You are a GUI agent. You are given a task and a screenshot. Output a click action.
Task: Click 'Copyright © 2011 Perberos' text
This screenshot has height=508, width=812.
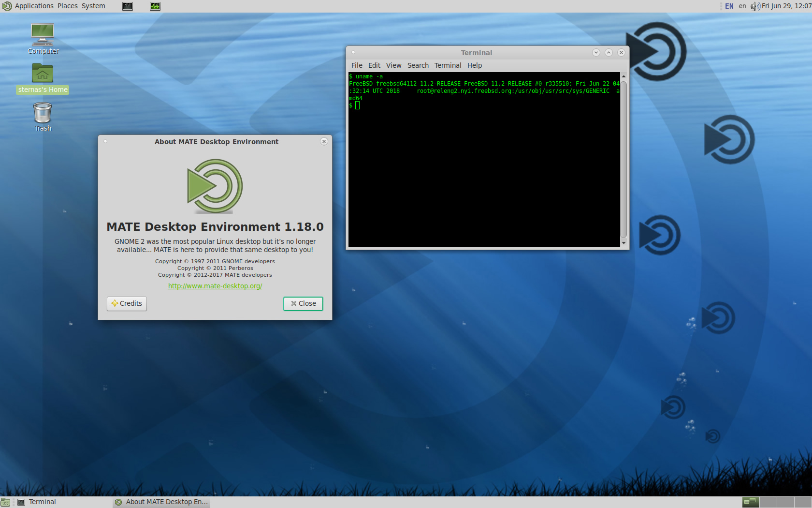pos(215,268)
